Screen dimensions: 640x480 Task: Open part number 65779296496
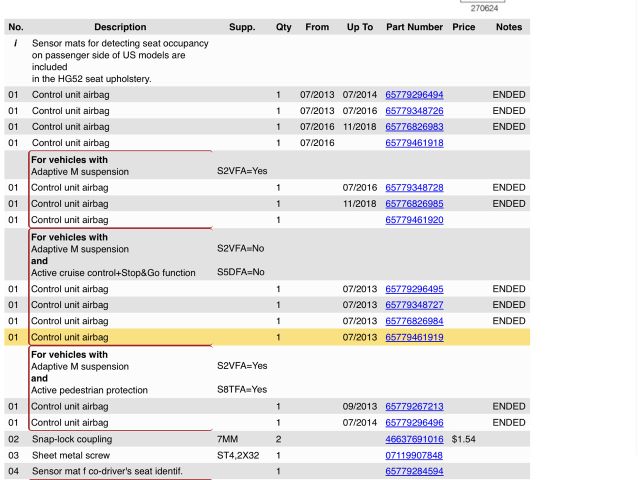[x=414, y=423]
